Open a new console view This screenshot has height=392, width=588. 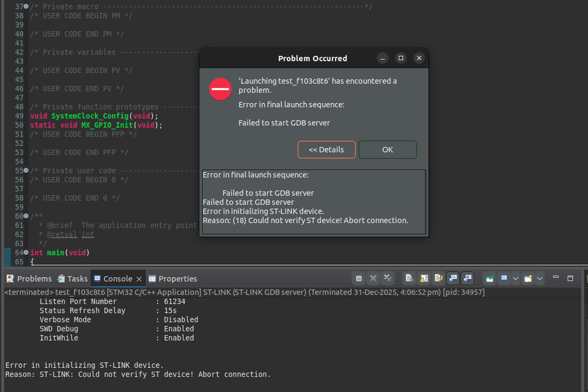(528, 278)
